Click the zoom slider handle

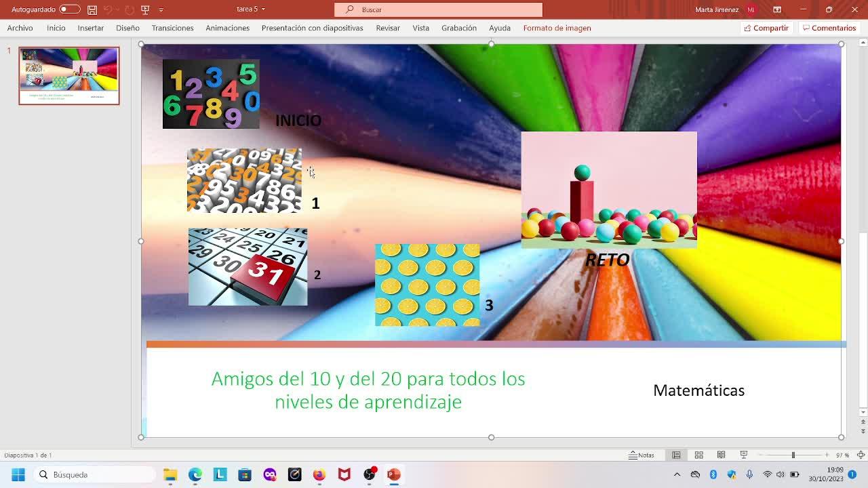tap(793, 455)
